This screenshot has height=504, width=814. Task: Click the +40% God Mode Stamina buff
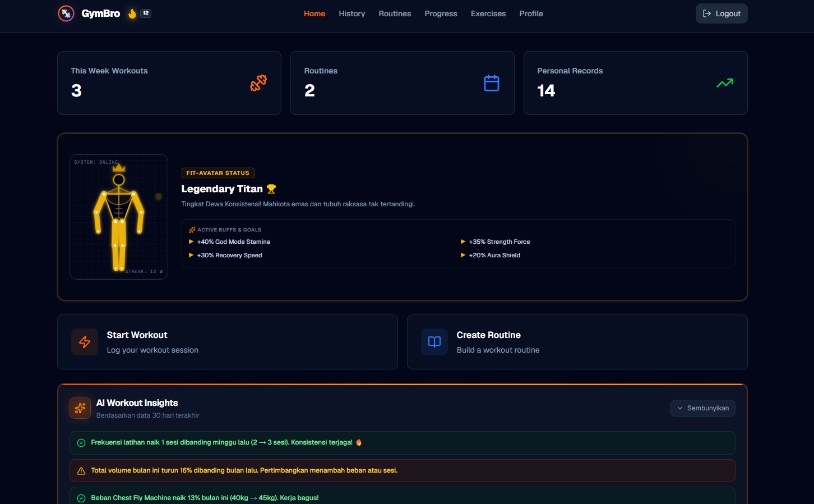(x=234, y=242)
